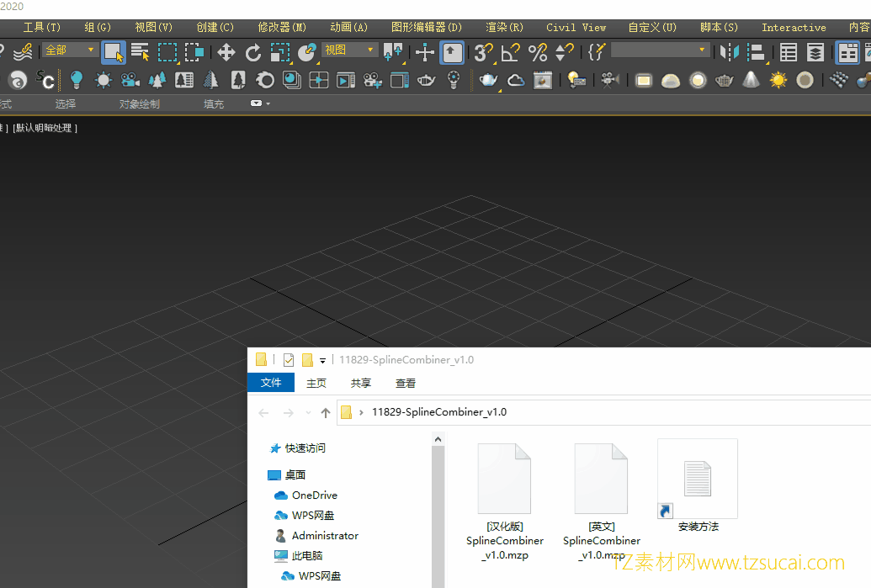Open the 自定义(U) menu
Screen dimensions: 871x588
click(652, 27)
